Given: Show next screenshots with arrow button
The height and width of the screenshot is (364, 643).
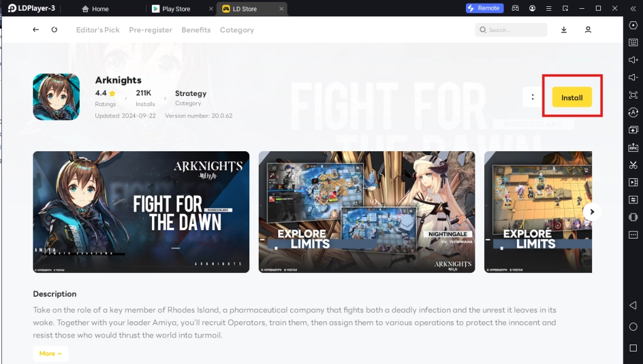Looking at the screenshot, I should click(x=592, y=211).
